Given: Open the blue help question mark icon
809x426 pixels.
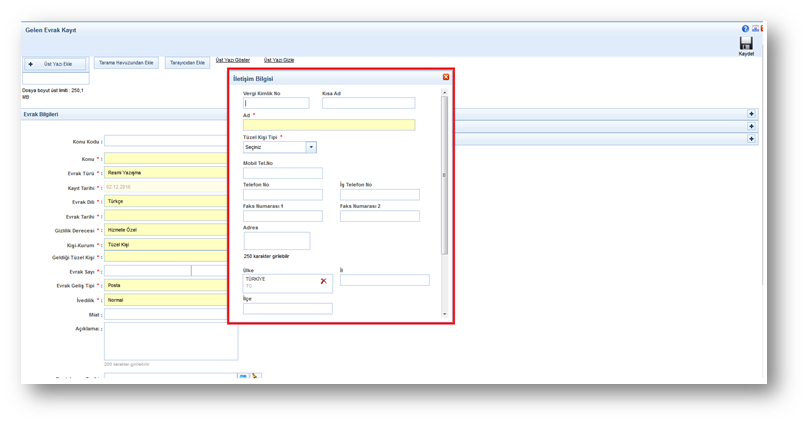Looking at the screenshot, I should coord(745,29).
